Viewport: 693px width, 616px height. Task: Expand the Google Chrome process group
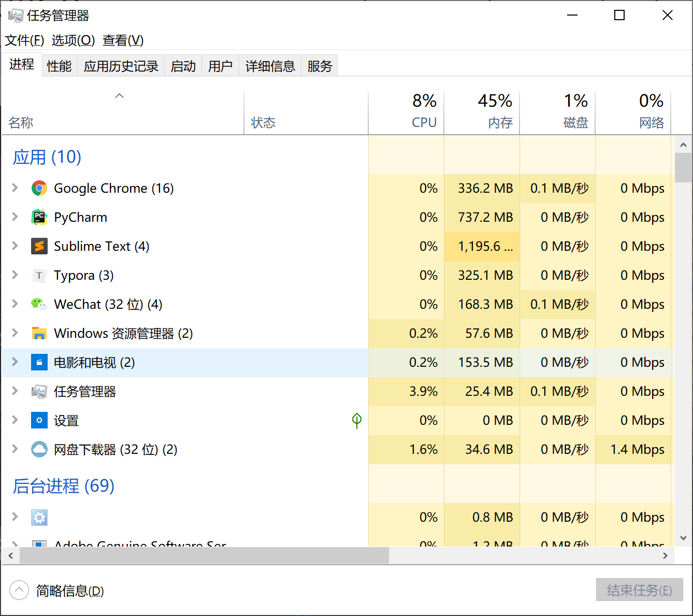pyautogui.click(x=15, y=188)
